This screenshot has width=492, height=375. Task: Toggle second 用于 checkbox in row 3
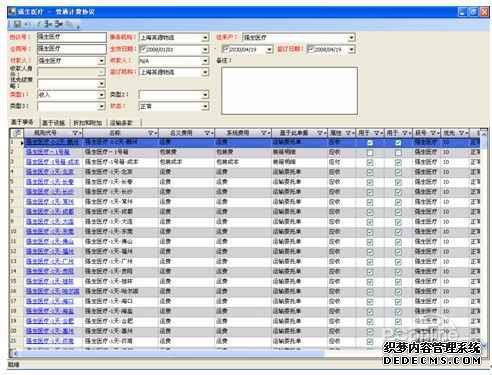398,162
